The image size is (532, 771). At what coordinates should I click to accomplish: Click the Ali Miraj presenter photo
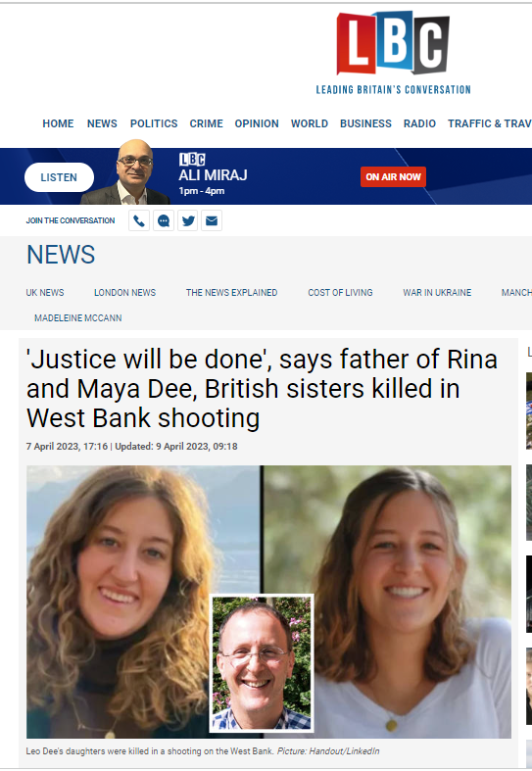tap(126, 171)
